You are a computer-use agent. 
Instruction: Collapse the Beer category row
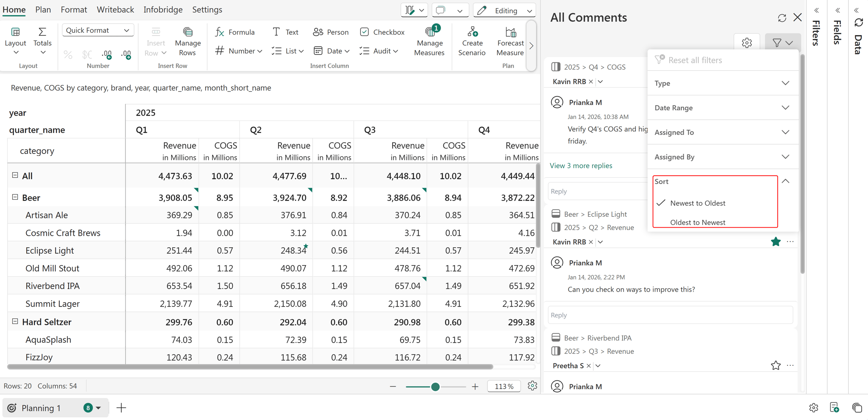point(15,197)
